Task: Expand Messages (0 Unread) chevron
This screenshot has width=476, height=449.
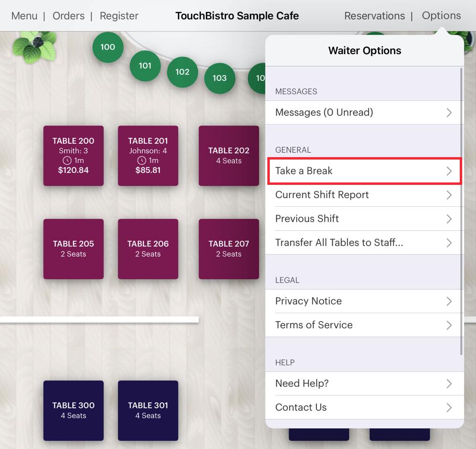Action: click(449, 113)
